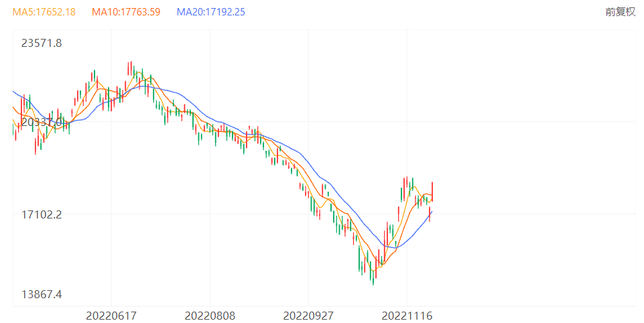Click the MA5:17652.18 indicator label

[x=44, y=12]
